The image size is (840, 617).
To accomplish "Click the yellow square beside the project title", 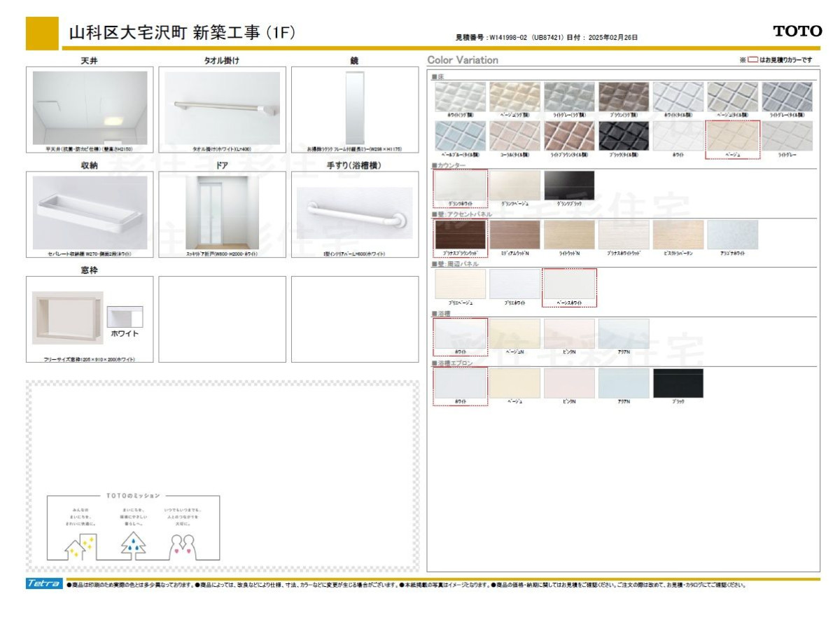I will [42, 33].
